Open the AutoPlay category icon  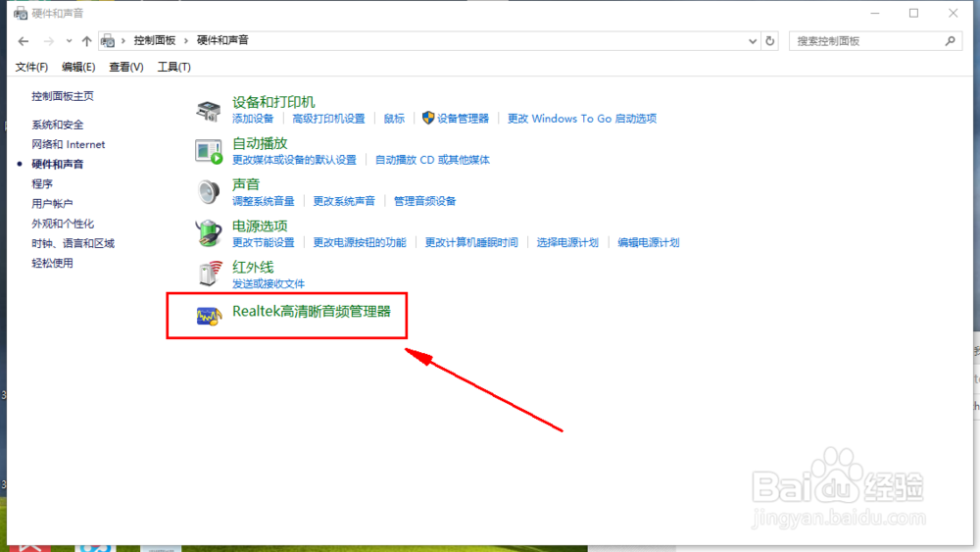click(208, 151)
